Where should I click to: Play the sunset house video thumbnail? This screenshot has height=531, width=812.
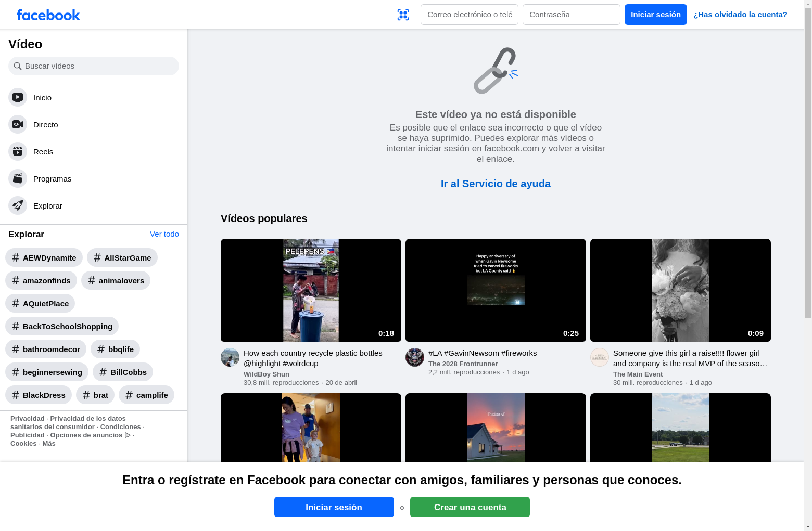click(496, 428)
